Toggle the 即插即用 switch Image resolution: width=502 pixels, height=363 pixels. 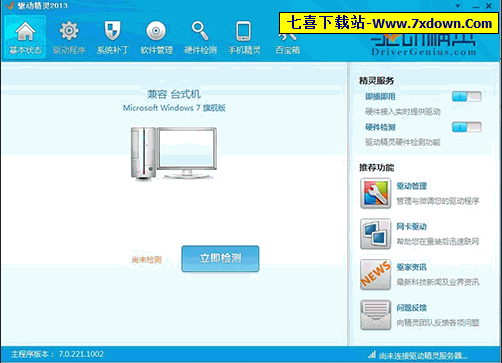pos(467,97)
